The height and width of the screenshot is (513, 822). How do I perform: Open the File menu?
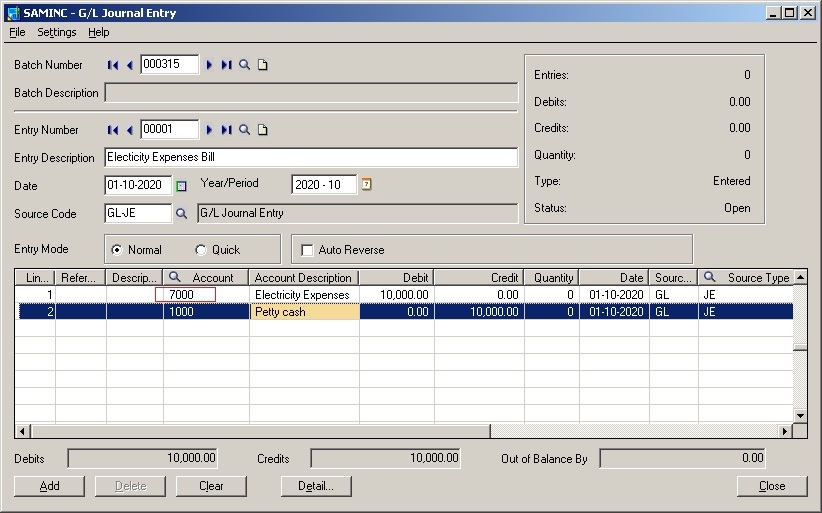tap(17, 32)
